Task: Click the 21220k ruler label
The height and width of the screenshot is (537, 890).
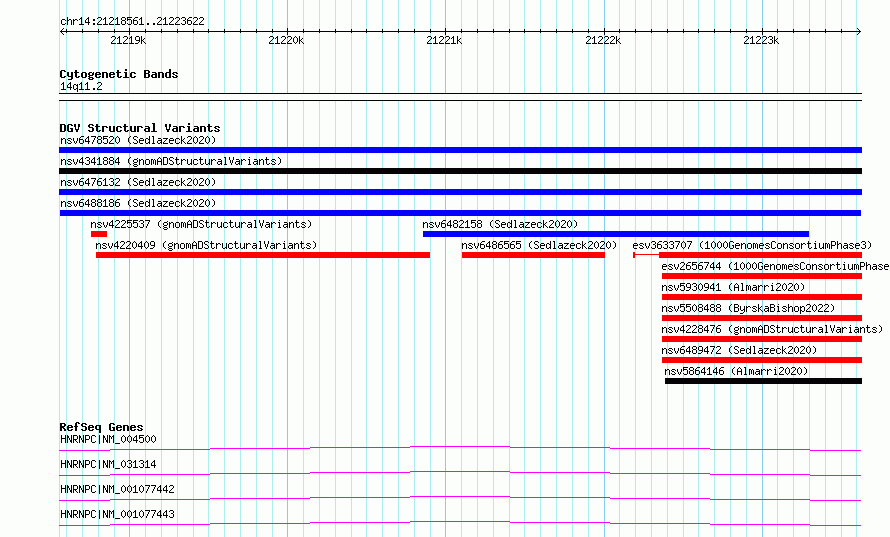Action: coord(286,40)
